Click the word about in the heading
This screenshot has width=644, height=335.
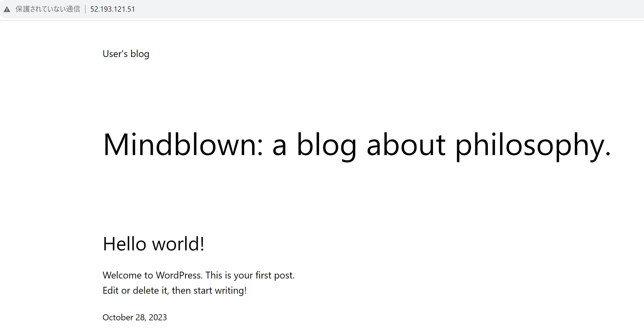(406, 144)
